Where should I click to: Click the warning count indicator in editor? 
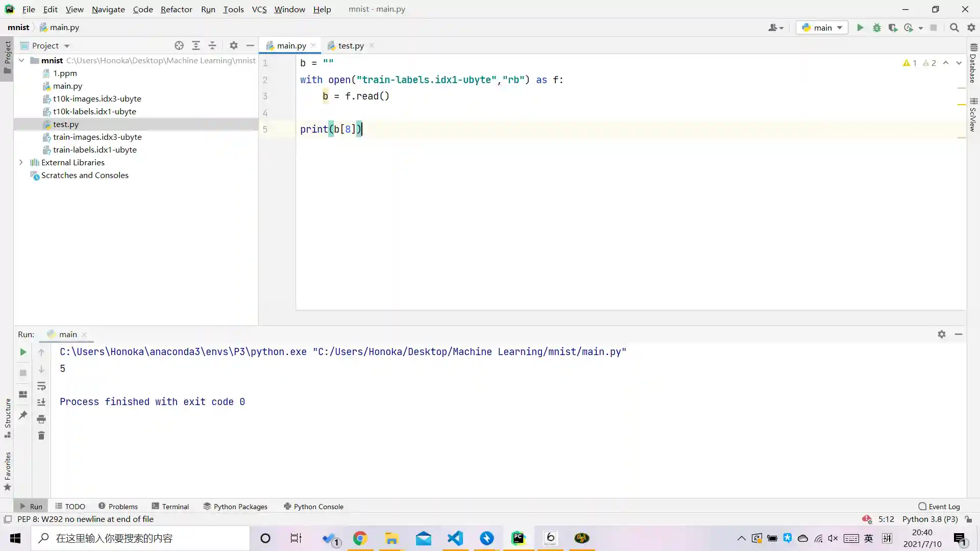click(x=910, y=63)
